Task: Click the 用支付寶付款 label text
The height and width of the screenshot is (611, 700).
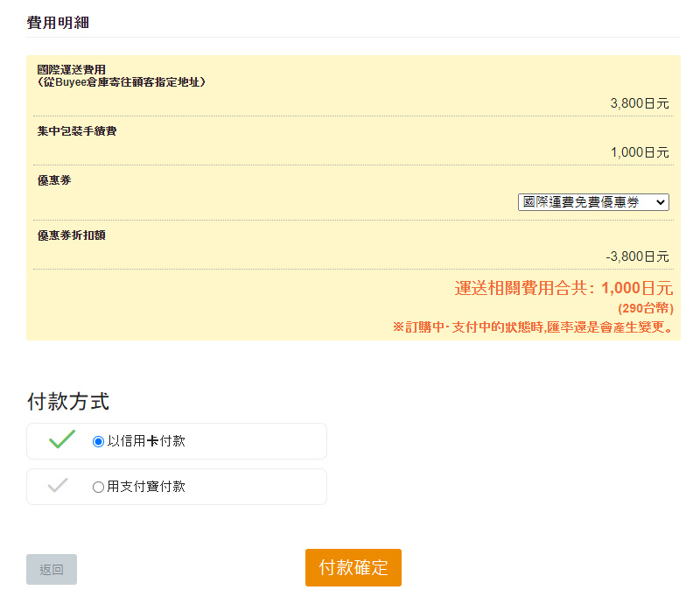Action: [x=146, y=487]
